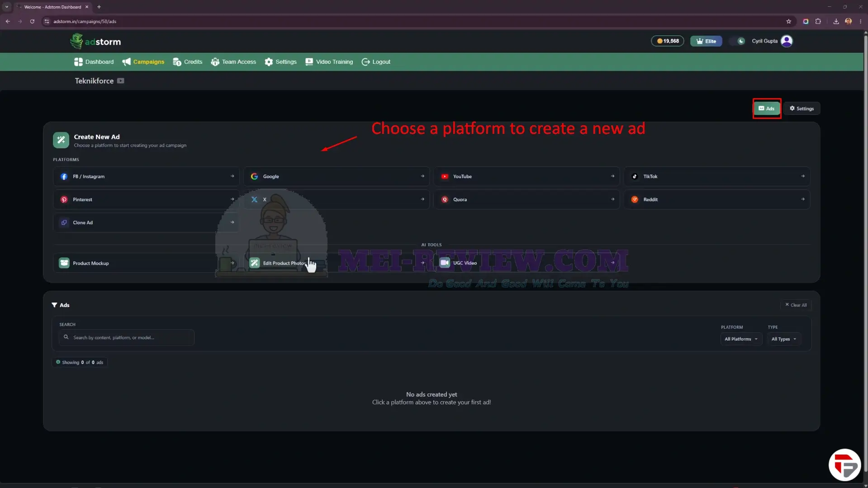Click the 19,568 credits coin badge
Screen dimensions: 868x488
pos(668,41)
